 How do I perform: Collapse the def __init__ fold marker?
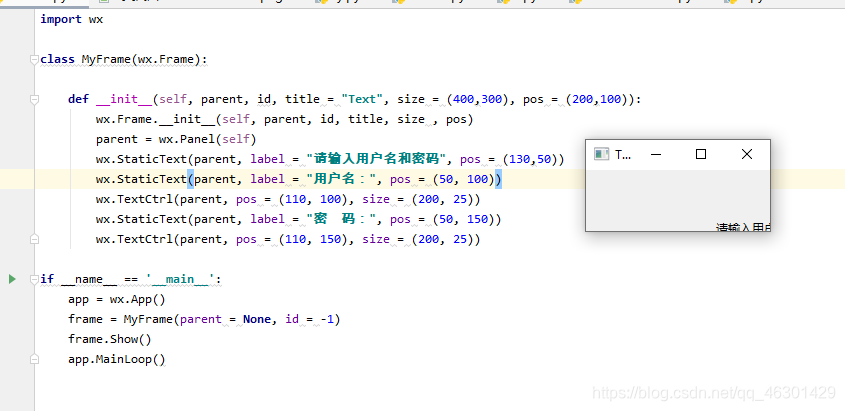34,100
